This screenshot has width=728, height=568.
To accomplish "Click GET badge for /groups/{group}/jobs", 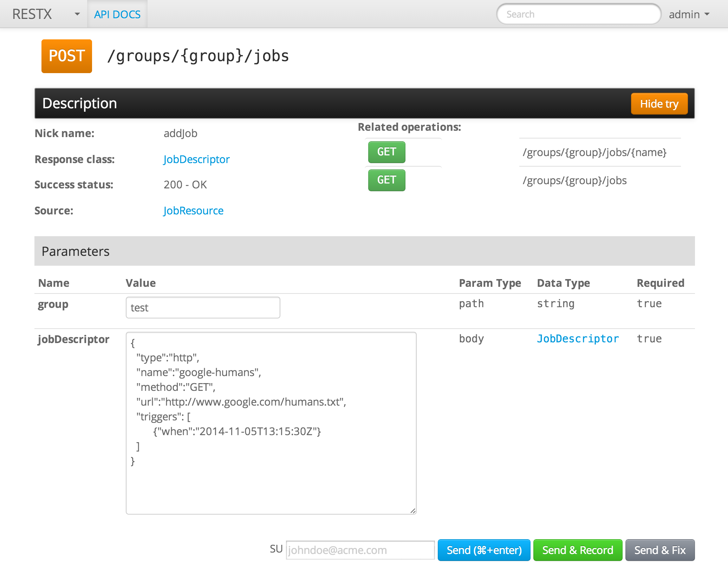I will point(386,180).
